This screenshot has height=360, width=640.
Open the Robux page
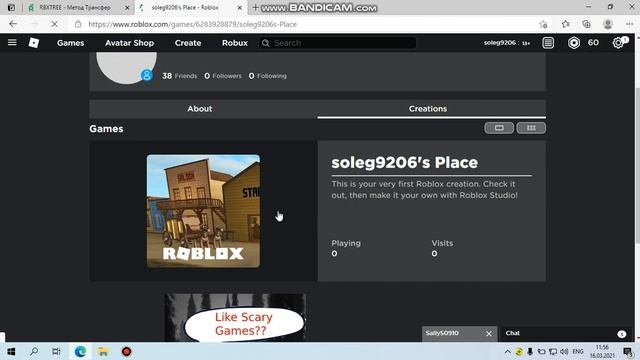pos(235,43)
